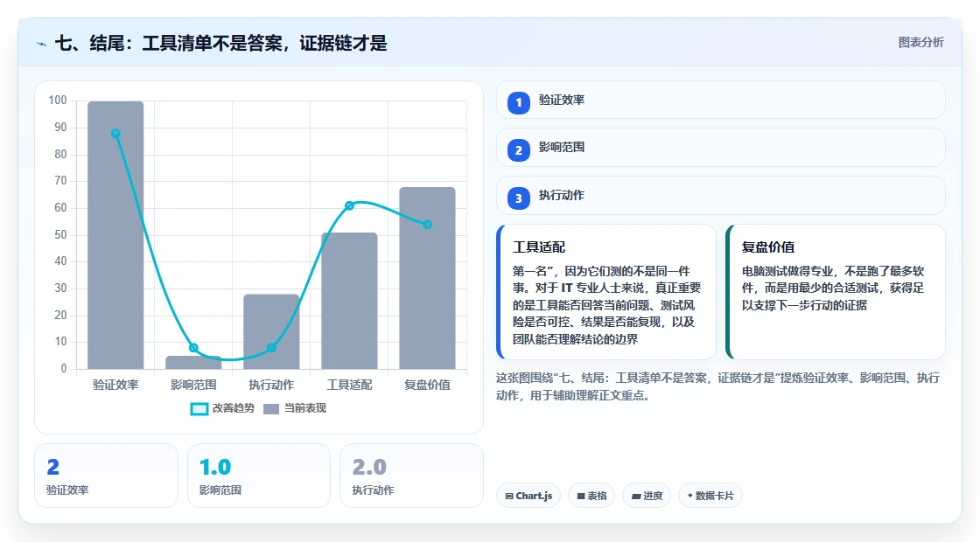This screenshot has height=542, width=980.
Task: Click the 复盘价值 bar in the chart
Action: pos(428,278)
